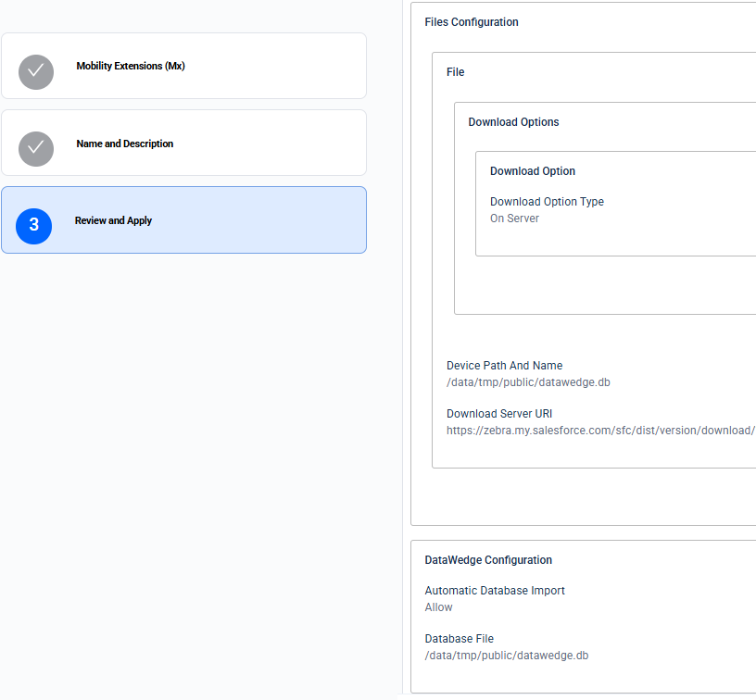Click the Device Path And Name value
This screenshot has height=700, width=756.
click(528, 381)
